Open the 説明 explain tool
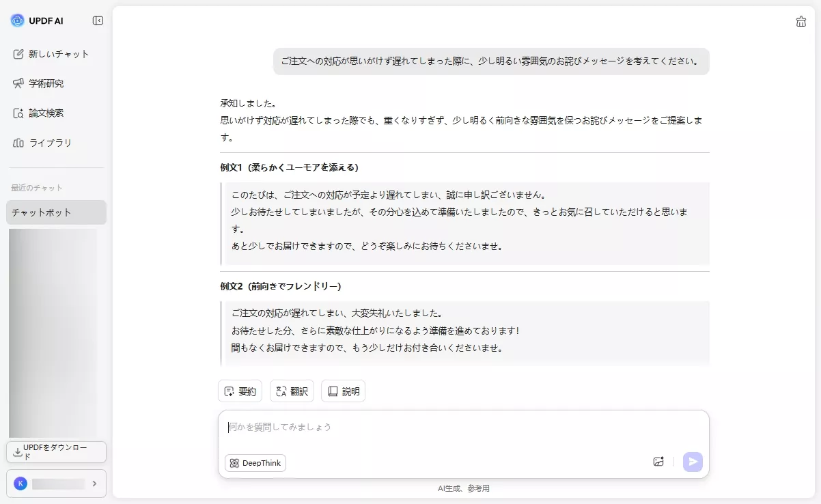 coord(343,391)
